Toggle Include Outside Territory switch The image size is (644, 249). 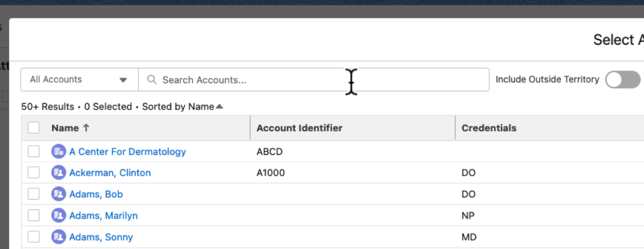coord(623,80)
